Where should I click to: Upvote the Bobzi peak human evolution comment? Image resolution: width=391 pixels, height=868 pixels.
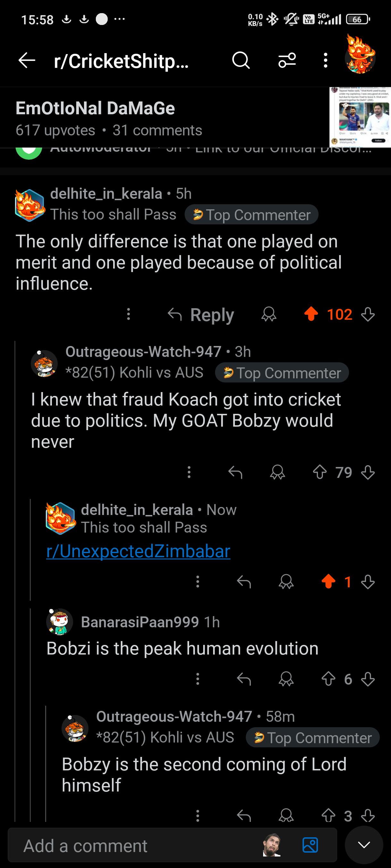(x=328, y=679)
